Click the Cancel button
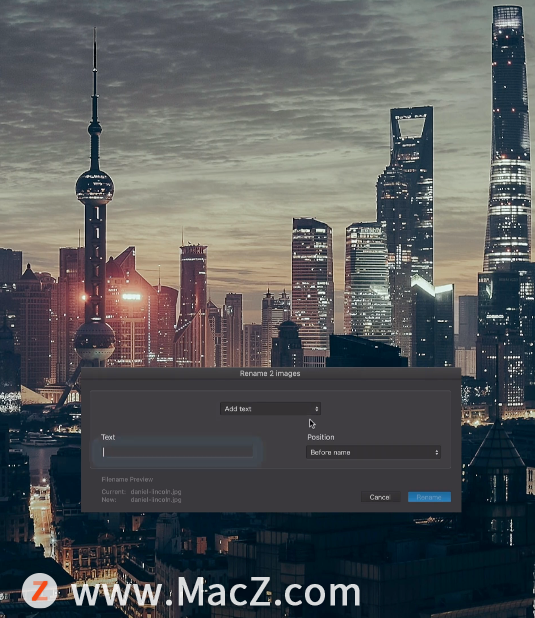Screen dimensions: 535x618 click(380, 497)
